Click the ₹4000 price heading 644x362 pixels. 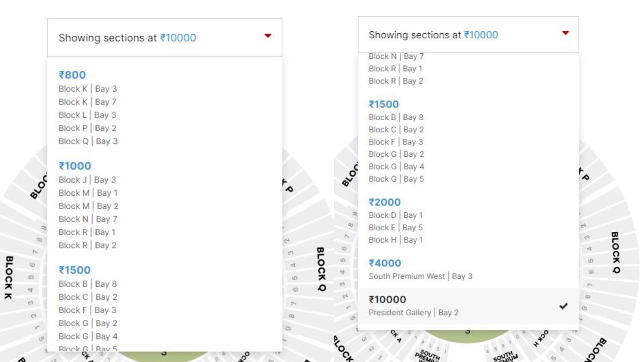point(384,263)
